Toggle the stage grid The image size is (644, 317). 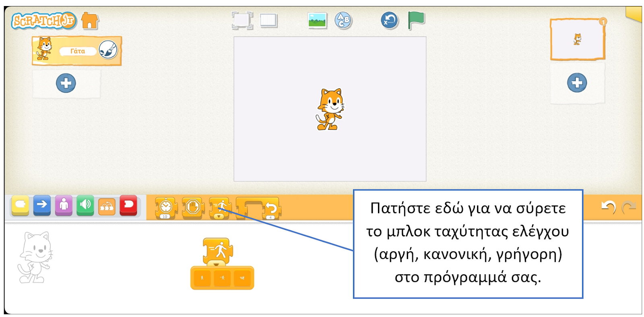point(269,20)
